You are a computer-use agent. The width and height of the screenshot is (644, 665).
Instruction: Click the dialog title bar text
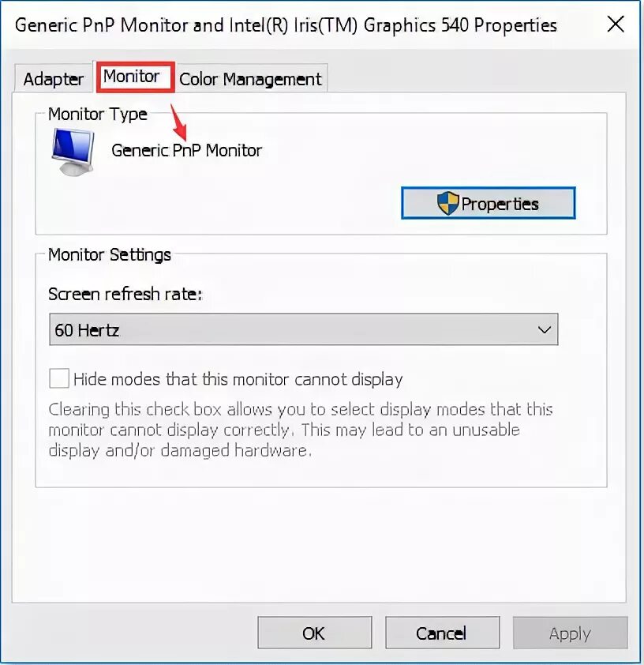[286, 25]
